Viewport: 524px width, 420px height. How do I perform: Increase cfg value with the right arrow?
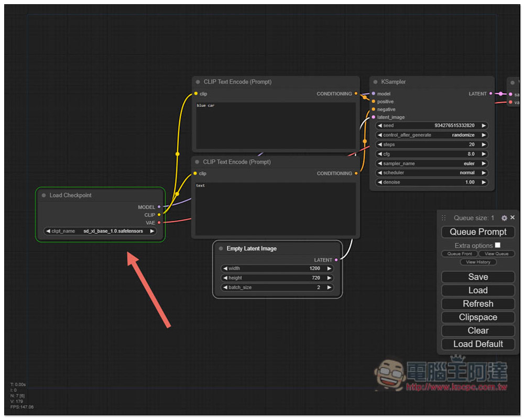pyautogui.click(x=484, y=154)
